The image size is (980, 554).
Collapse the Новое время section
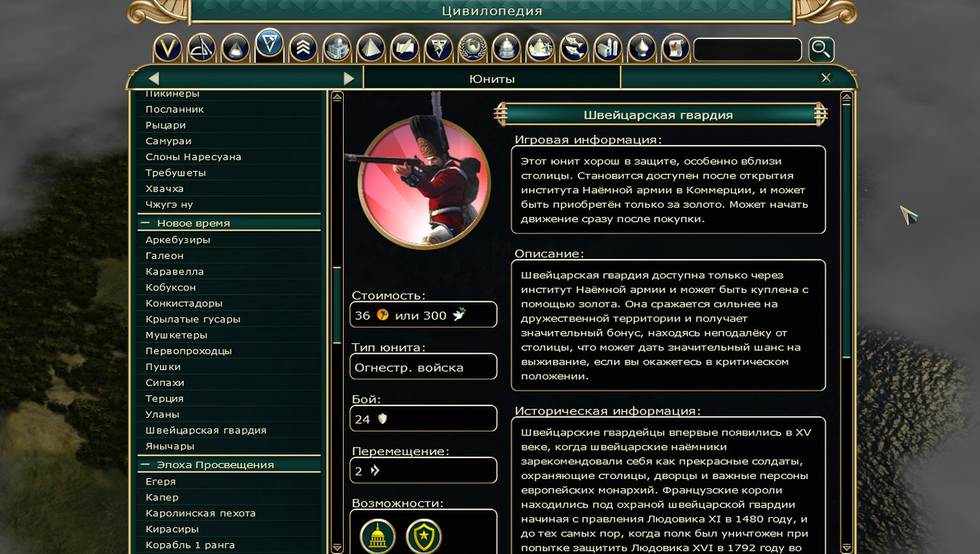coord(144,223)
